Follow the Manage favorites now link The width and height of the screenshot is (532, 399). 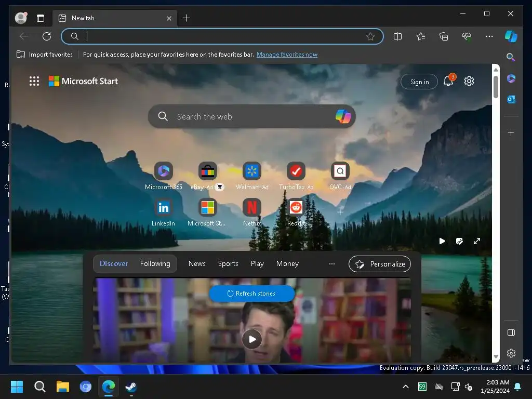click(x=287, y=54)
